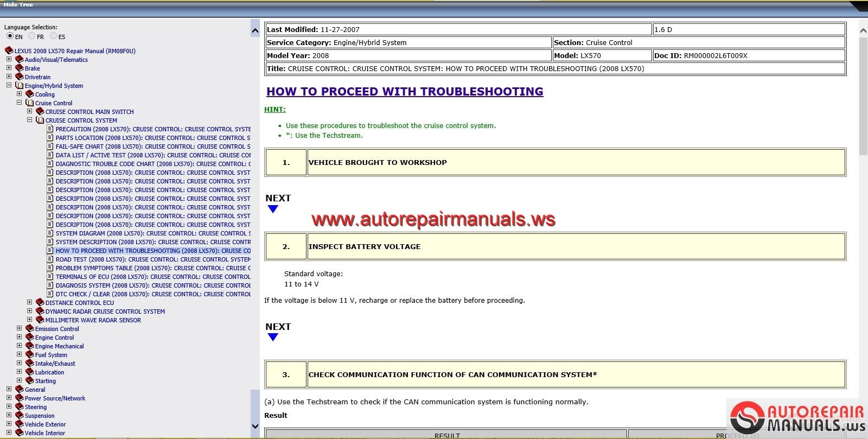Expand the Drivetrain tree node

tap(9, 77)
